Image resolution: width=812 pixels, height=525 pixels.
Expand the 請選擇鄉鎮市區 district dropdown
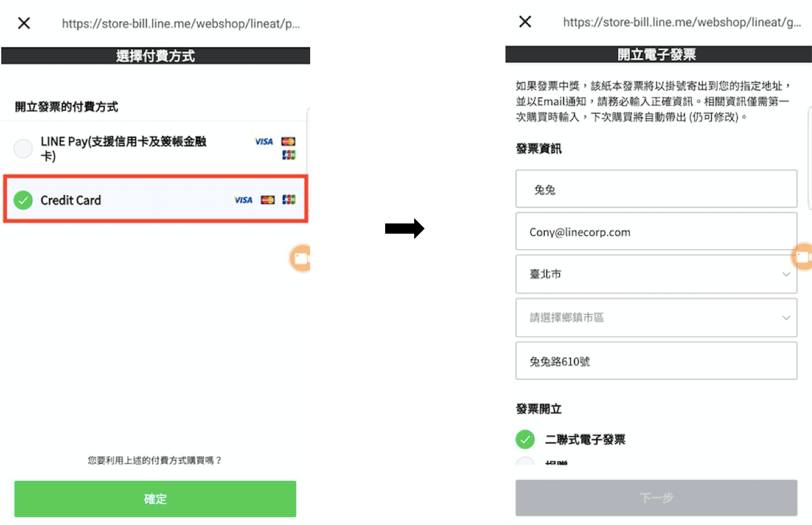click(x=656, y=318)
